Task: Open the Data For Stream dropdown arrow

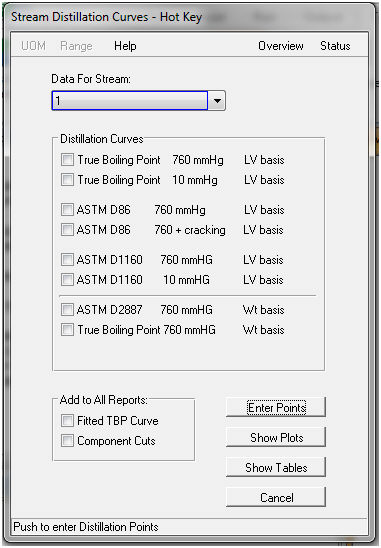Action: [217, 101]
